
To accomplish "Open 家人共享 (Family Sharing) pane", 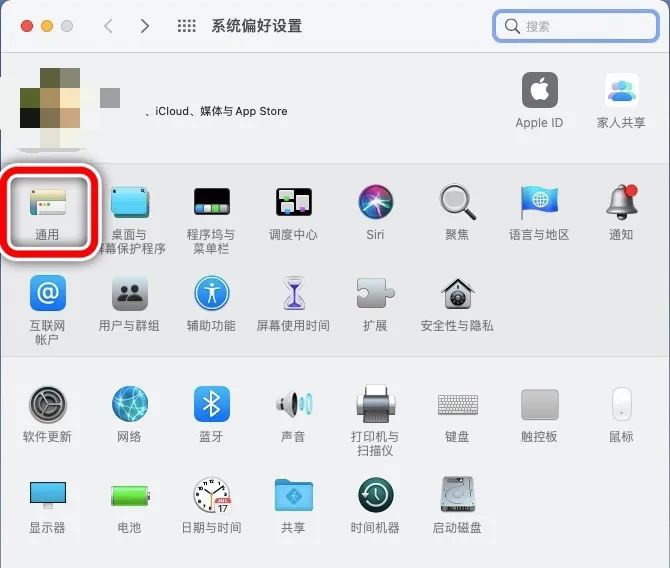I will (621, 100).
